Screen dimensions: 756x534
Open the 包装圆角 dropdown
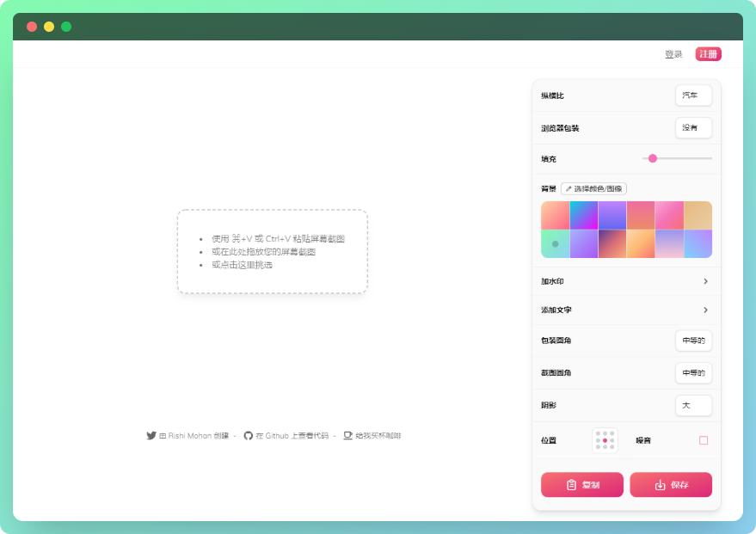coord(693,341)
